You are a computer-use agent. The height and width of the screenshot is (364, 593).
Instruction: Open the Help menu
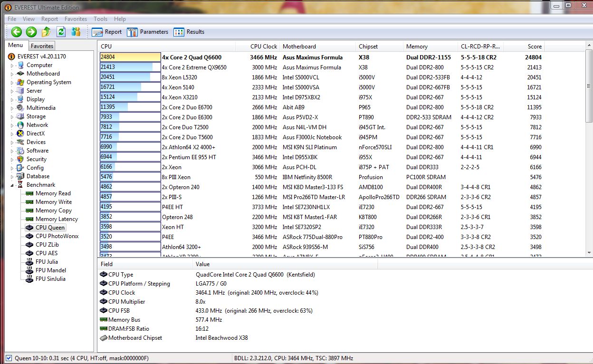pyautogui.click(x=120, y=19)
